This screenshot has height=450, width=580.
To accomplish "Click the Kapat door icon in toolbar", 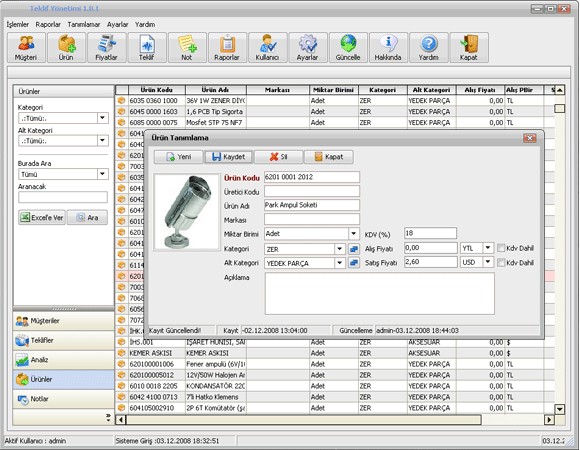I will tap(469, 47).
